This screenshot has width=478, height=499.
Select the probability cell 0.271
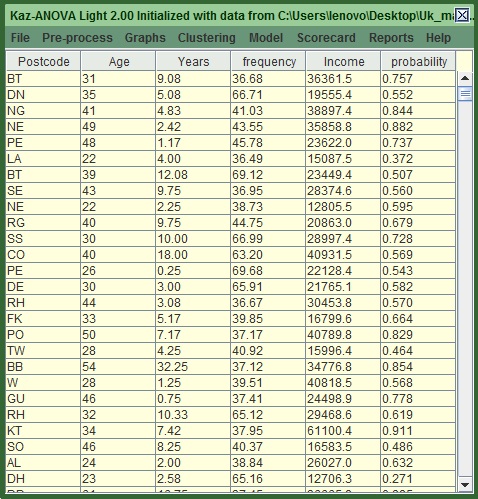tap(418, 479)
